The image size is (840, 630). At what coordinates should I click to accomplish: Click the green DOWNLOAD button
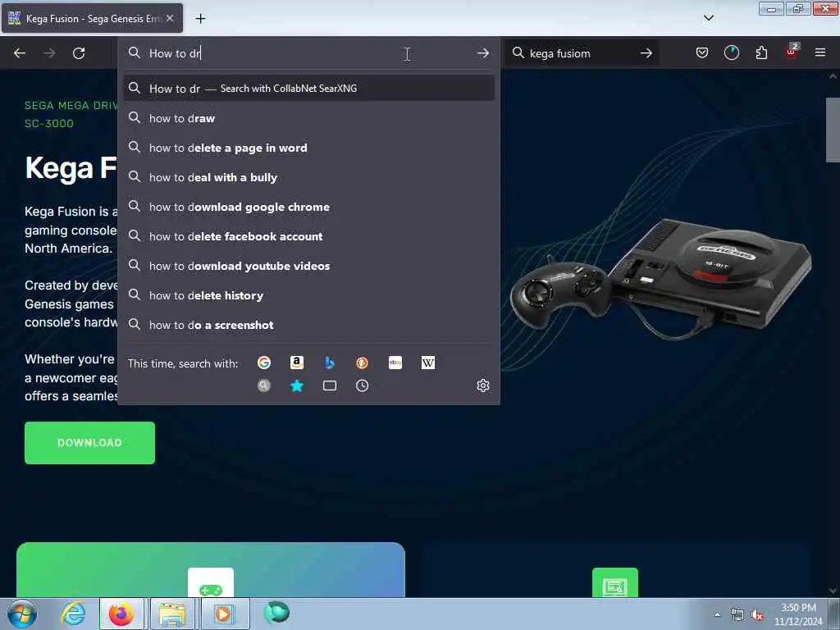pos(89,442)
